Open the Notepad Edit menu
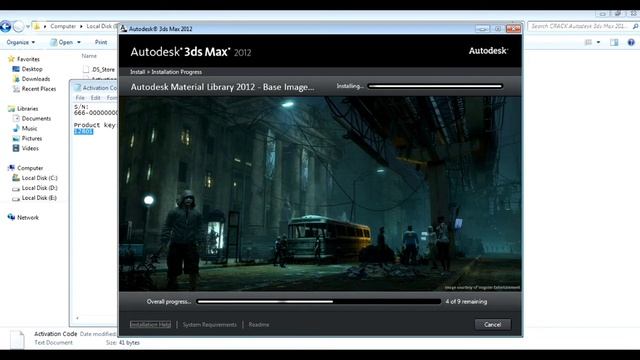Screen dimensions: 640x360 point(96,98)
